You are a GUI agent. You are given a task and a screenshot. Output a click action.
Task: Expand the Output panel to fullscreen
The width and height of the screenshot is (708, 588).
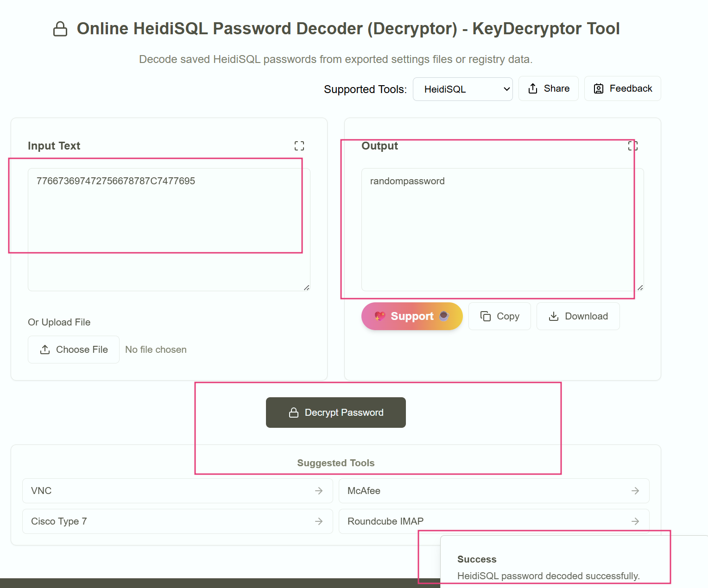[x=632, y=146]
